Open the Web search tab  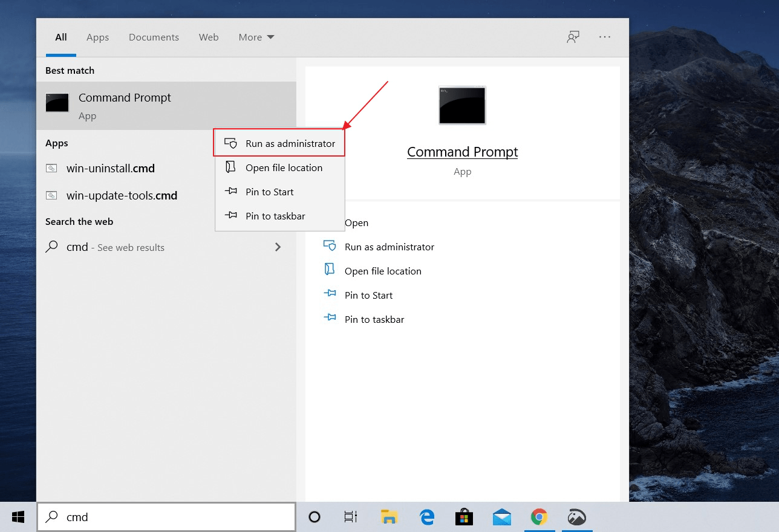tap(209, 37)
